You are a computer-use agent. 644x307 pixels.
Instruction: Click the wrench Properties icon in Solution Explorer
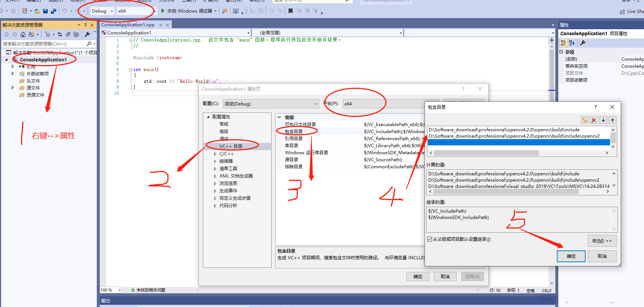click(x=87, y=34)
